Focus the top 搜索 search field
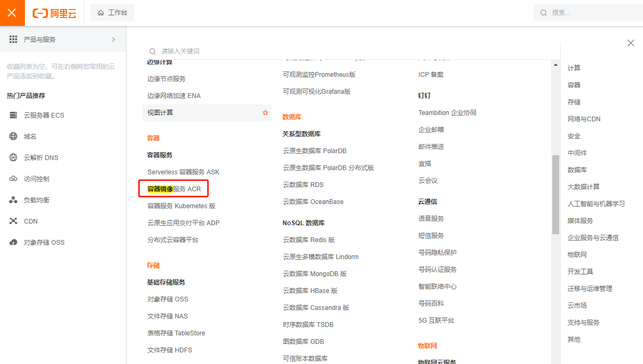643x364 pixels. pyautogui.click(x=588, y=13)
